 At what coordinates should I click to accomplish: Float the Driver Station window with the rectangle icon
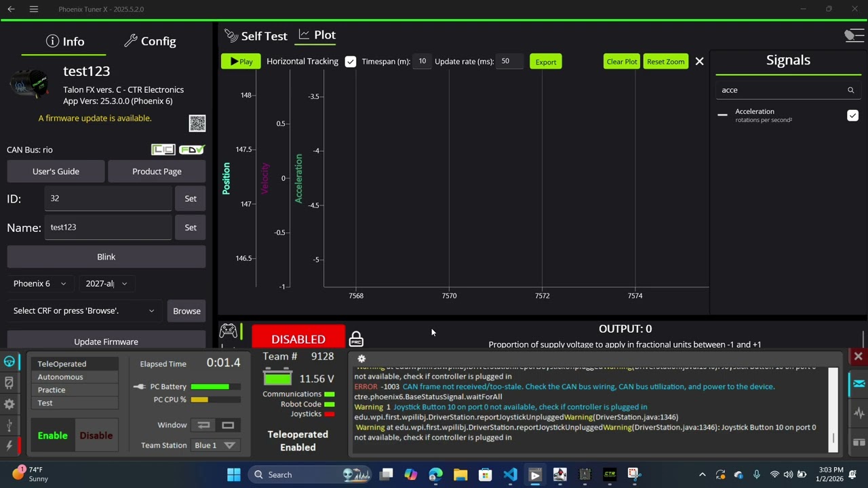(x=228, y=425)
